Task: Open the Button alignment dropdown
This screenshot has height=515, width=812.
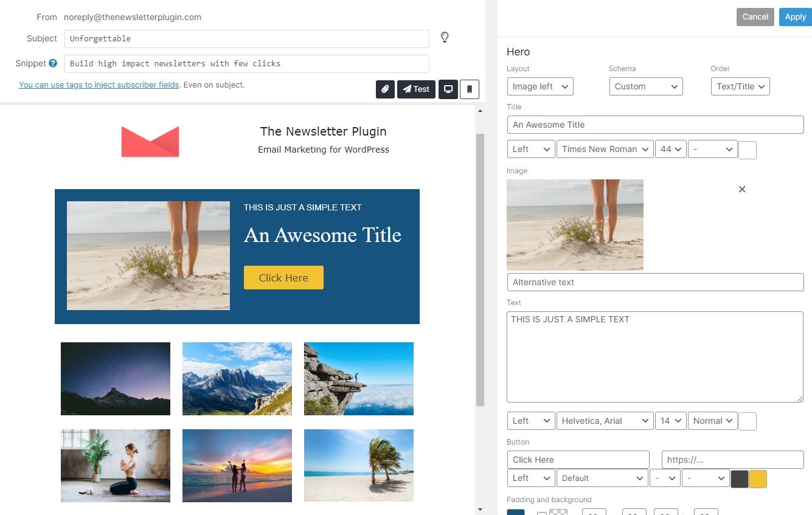Action: [531, 478]
